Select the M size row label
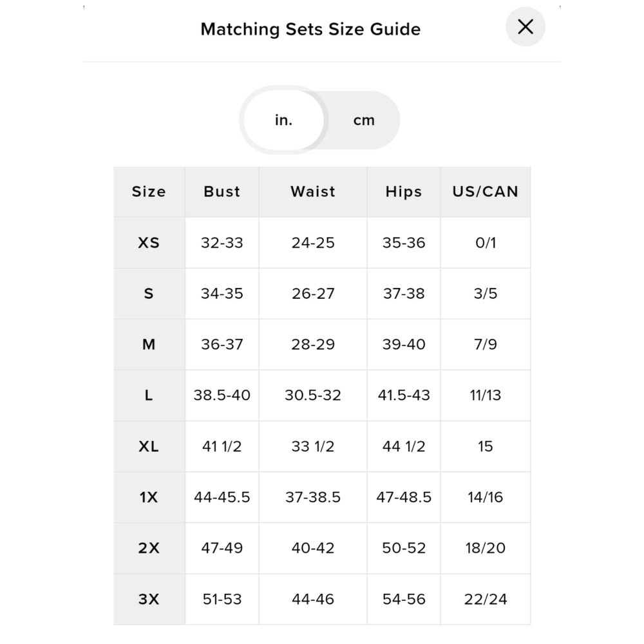The image size is (644, 644). point(149,345)
